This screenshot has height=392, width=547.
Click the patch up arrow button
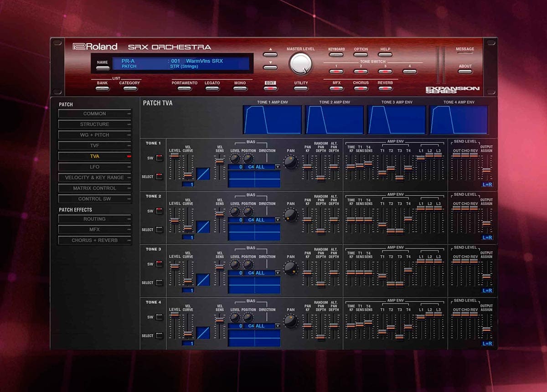(x=270, y=55)
